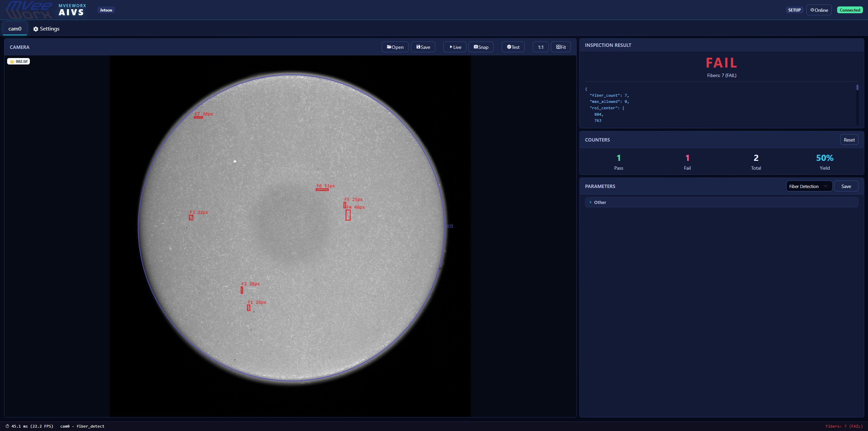Click the MVeeWorx AIVS logo

[46, 10]
